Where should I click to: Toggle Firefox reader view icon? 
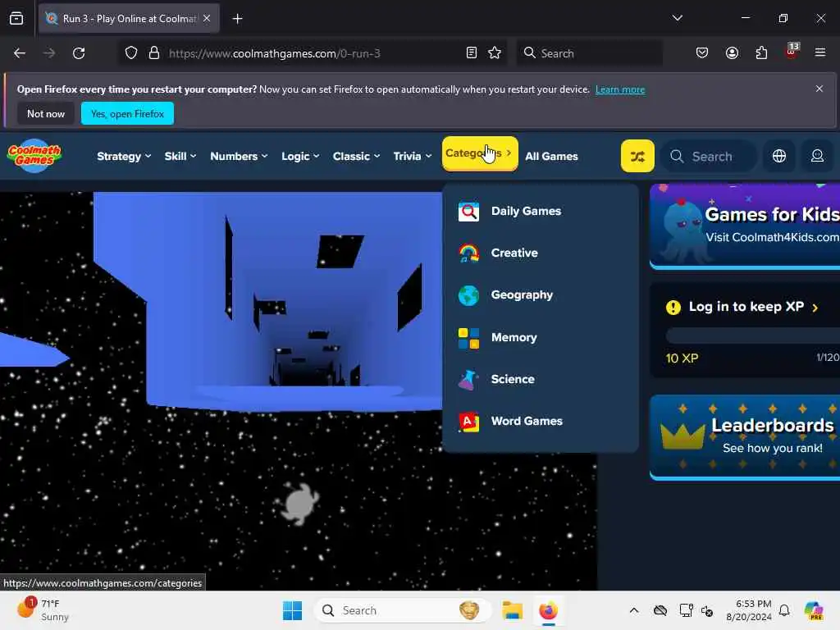[x=472, y=53]
